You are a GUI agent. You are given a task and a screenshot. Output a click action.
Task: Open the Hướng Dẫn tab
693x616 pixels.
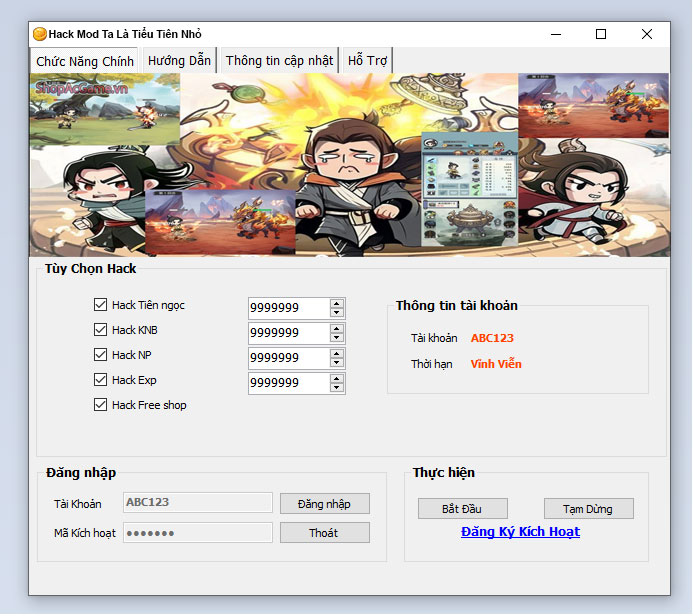(179, 60)
